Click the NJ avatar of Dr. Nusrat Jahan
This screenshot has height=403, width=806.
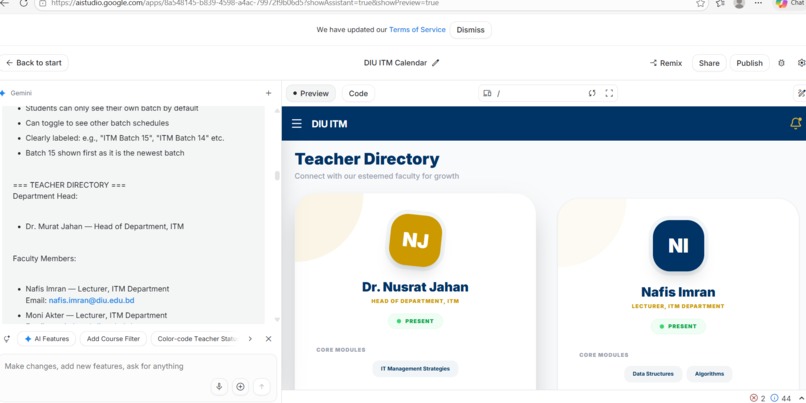tap(415, 241)
